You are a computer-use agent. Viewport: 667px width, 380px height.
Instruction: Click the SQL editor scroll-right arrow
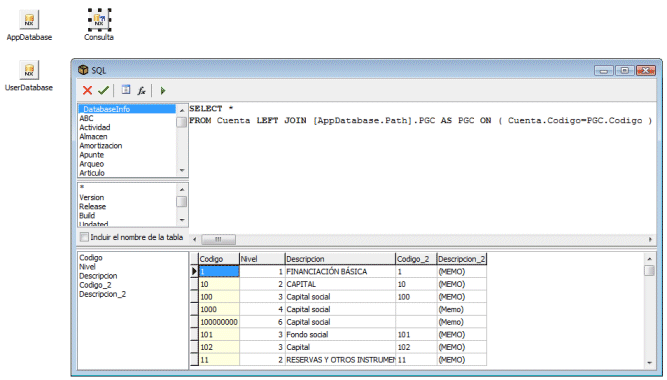(650, 239)
